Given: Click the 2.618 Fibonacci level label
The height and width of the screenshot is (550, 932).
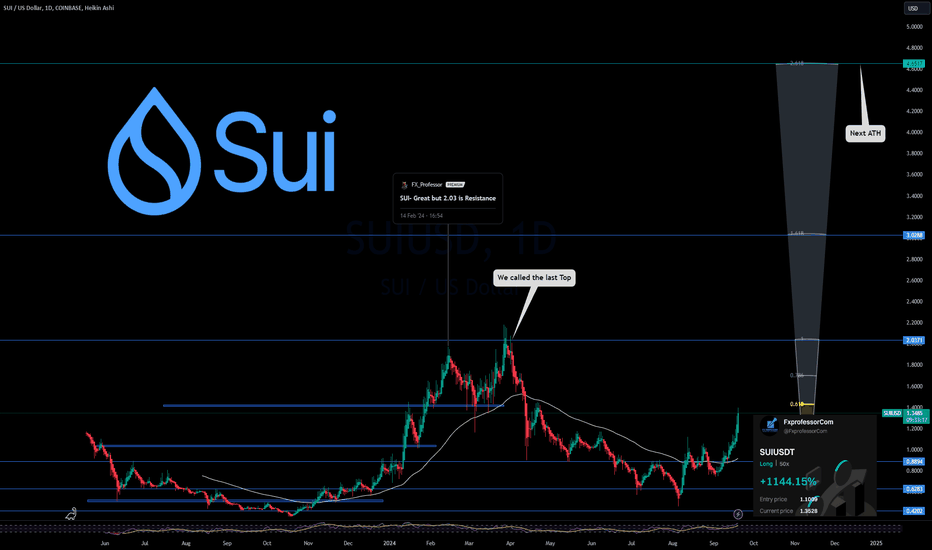Looking at the screenshot, I should tap(797, 63).
